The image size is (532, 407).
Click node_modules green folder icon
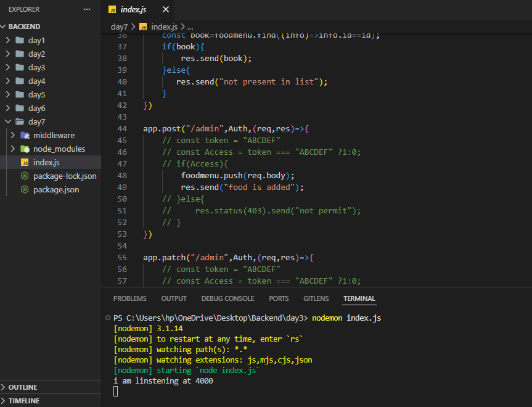[x=25, y=149]
